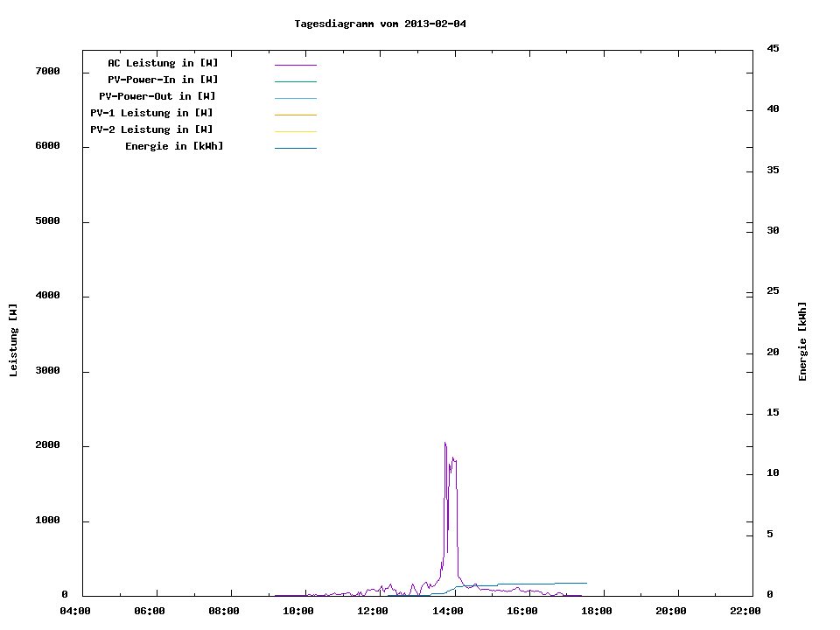Click the 2000 left axis tick label
Image resolution: width=840 pixels, height=630 pixels.
pos(47,445)
